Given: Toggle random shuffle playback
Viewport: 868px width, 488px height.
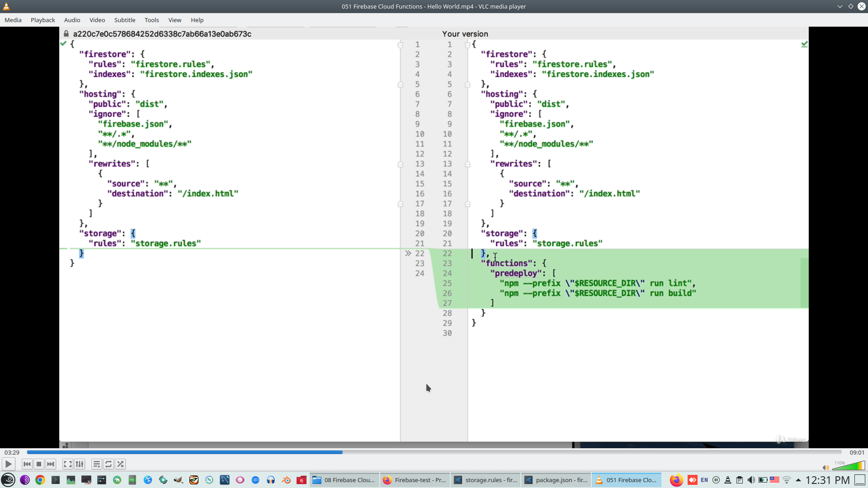Looking at the screenshot, I should coord(120,464).
